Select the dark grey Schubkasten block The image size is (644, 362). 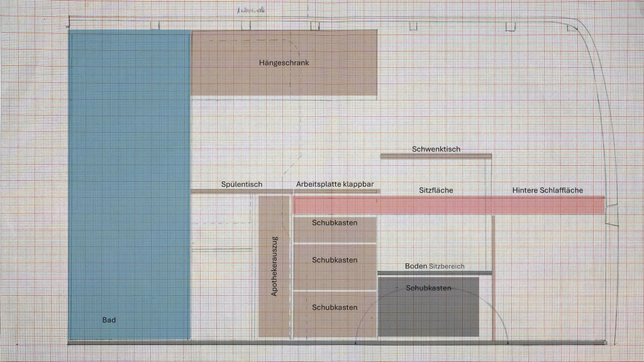tap(428, 308)
